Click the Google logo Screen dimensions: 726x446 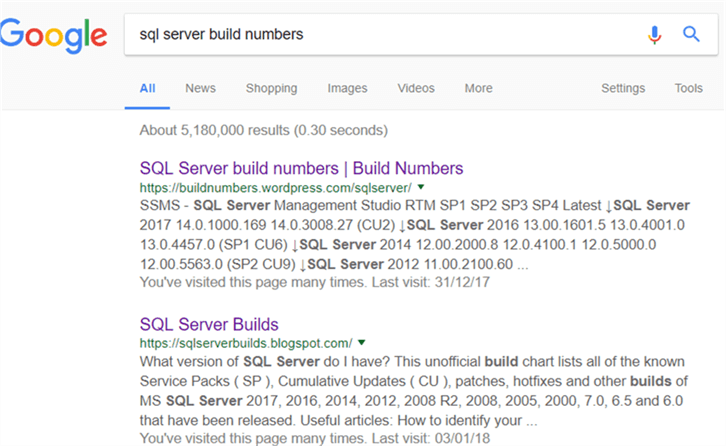click(x=53, y=36)
